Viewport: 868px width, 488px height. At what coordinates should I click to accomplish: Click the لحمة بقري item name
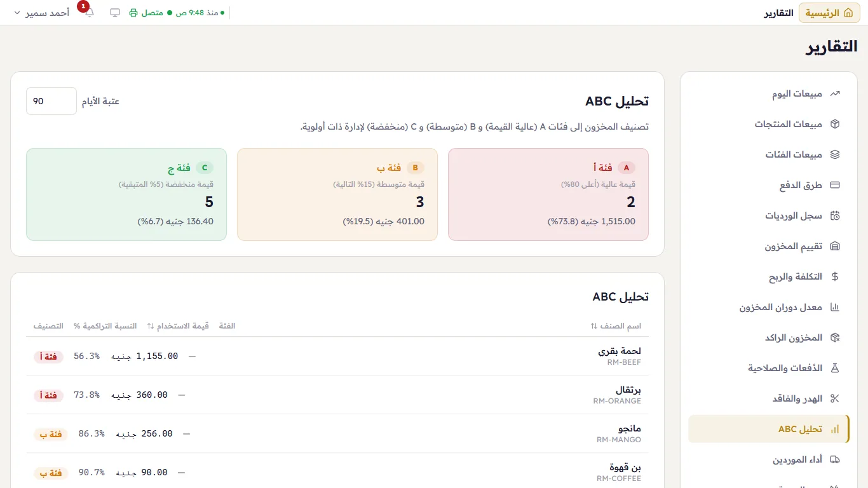pos(620,351)
